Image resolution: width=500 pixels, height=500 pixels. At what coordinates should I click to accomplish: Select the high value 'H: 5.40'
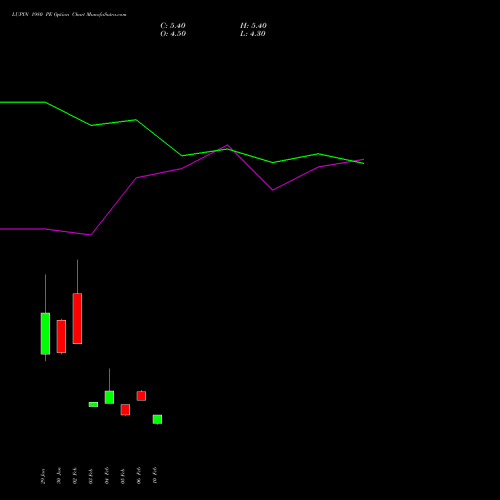(x=253, y=26)
